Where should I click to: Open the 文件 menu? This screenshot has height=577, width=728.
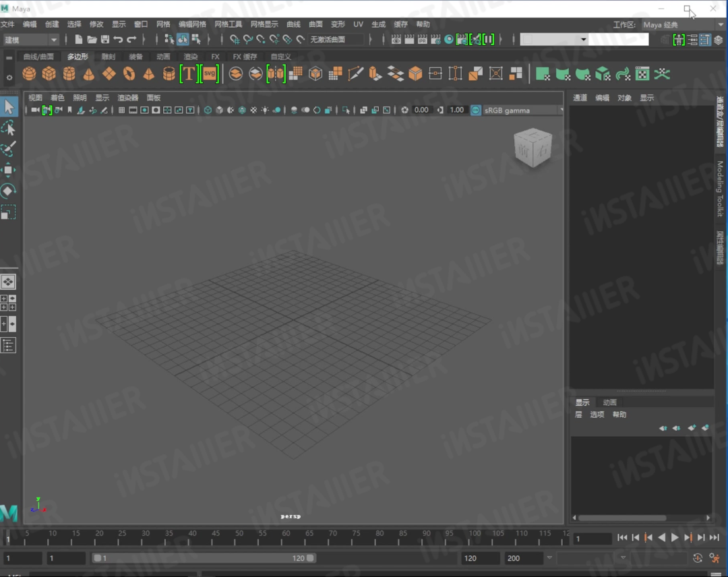(x=7, y=24)
